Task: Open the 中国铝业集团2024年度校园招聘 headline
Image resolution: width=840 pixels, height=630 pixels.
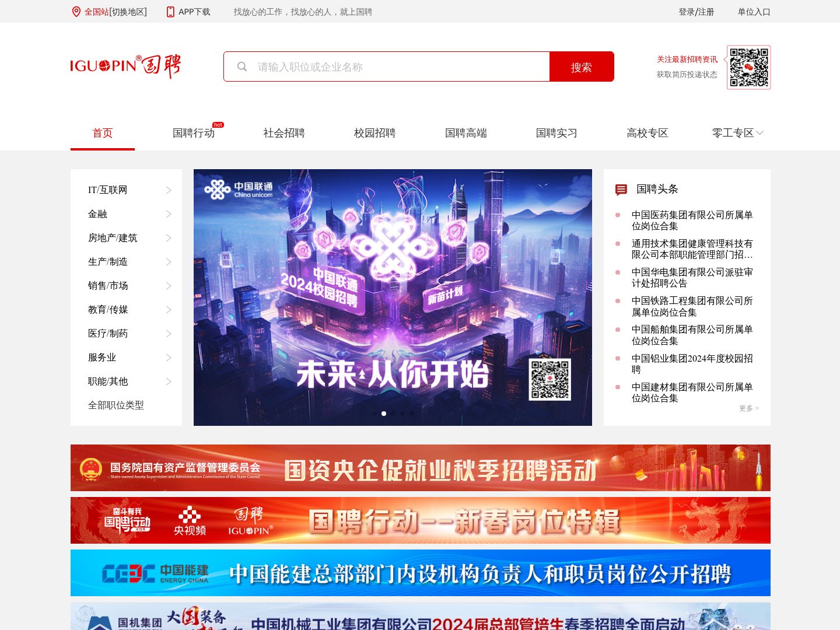Action: pos(692,364)
